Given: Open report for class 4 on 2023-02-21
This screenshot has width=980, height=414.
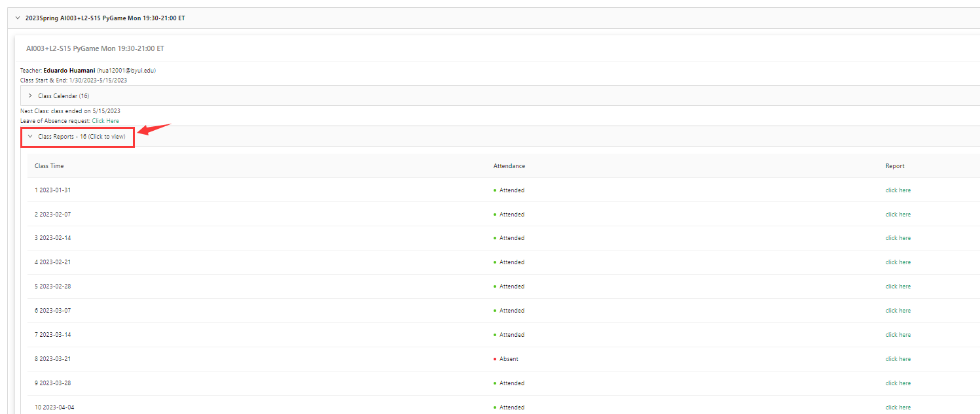Looking at the screenshot, I should pos(898,262).
